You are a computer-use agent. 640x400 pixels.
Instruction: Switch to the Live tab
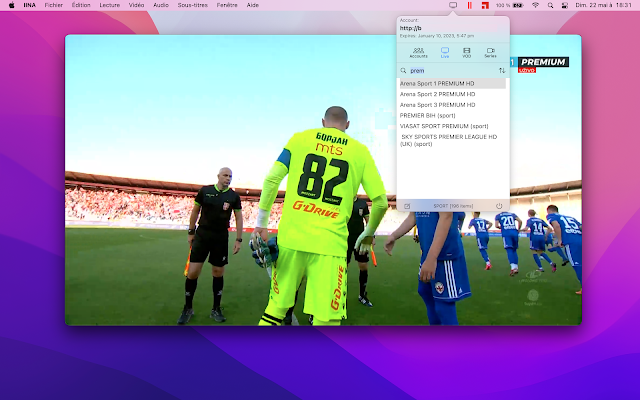click(445, 53)
